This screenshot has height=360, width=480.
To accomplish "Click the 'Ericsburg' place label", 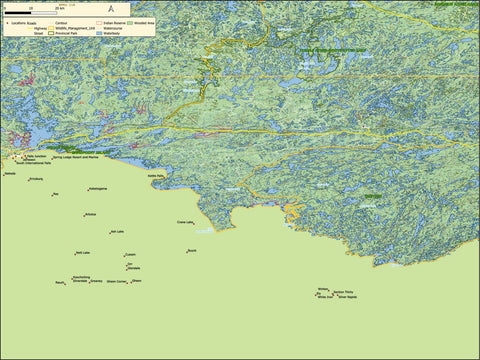I will (x=36, y=179).
